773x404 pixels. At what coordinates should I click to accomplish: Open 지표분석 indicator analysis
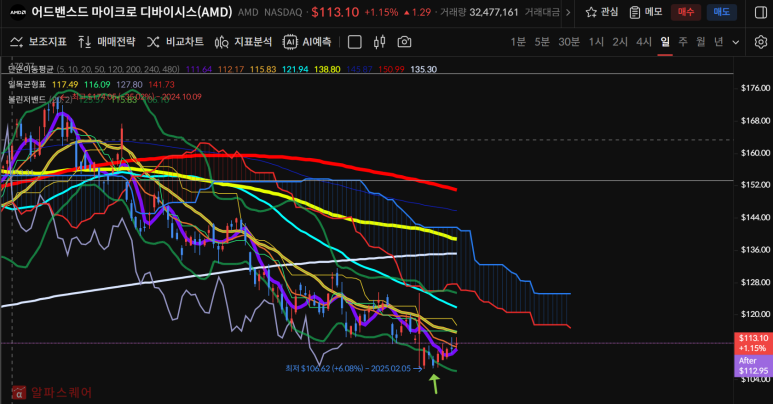(x=243, y=42)
